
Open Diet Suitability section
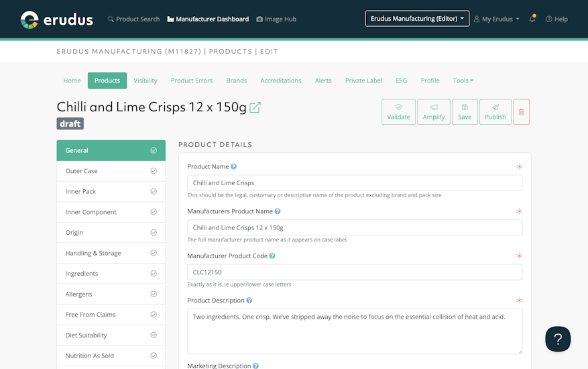[x=111, y=335]
